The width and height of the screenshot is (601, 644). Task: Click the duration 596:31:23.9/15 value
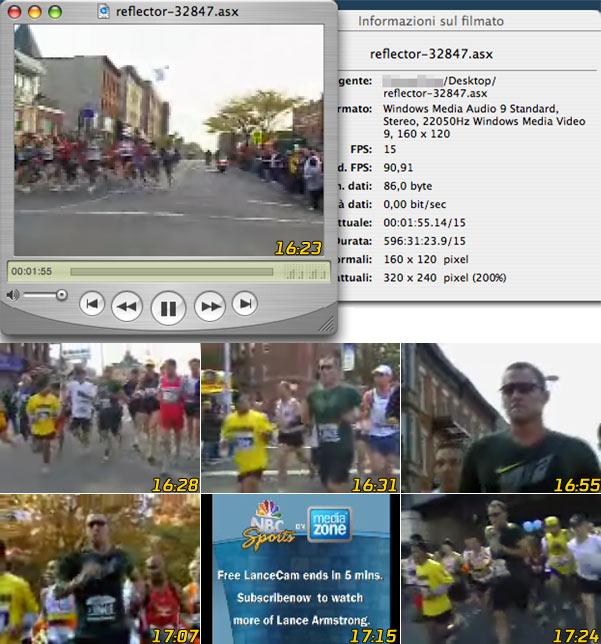click(424, 241)
